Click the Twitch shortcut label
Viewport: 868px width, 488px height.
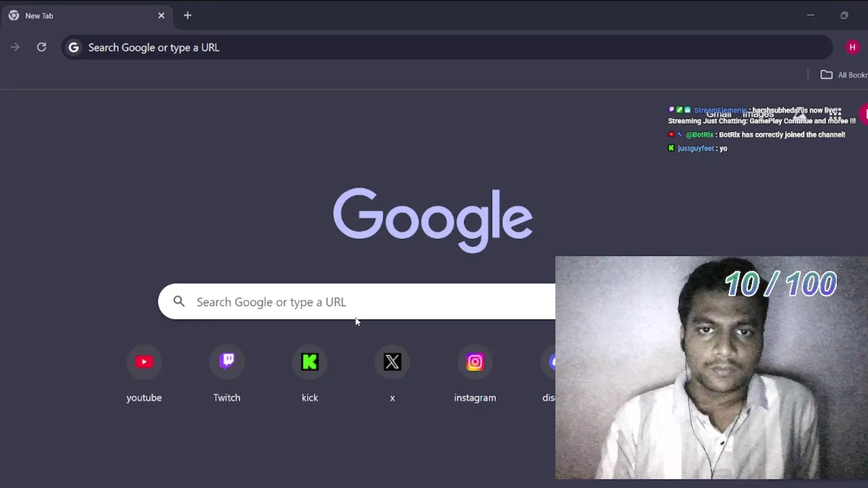(227, 398)
